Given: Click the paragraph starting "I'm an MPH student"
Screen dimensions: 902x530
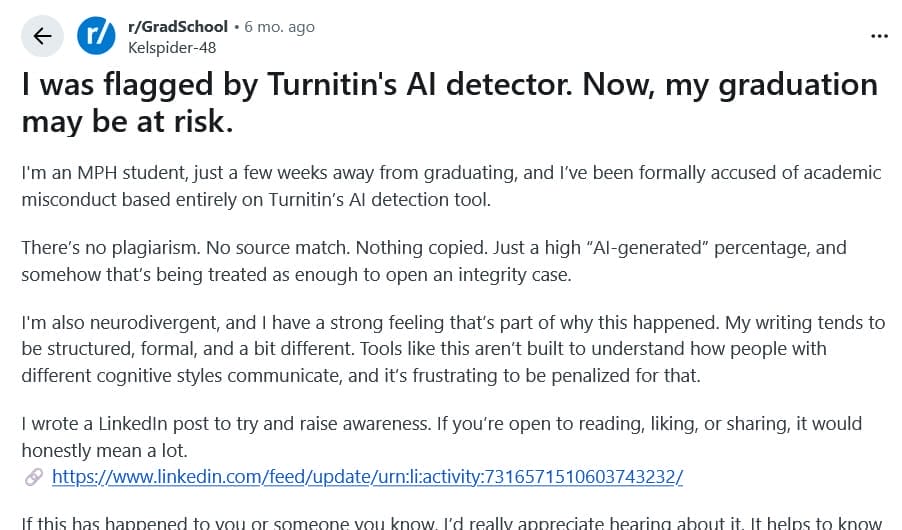Looking at the screenshot, I should [x=451, y=186].
